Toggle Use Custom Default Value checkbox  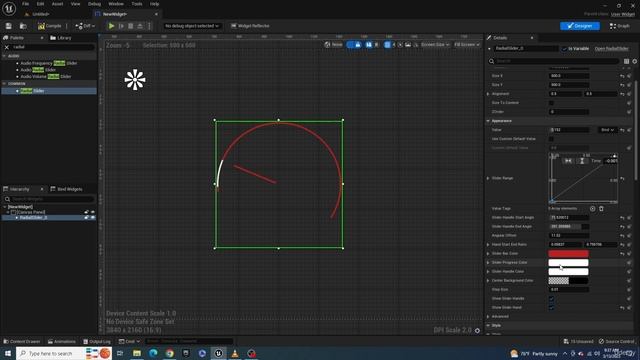pyautogui.click(x=551, y=139)
